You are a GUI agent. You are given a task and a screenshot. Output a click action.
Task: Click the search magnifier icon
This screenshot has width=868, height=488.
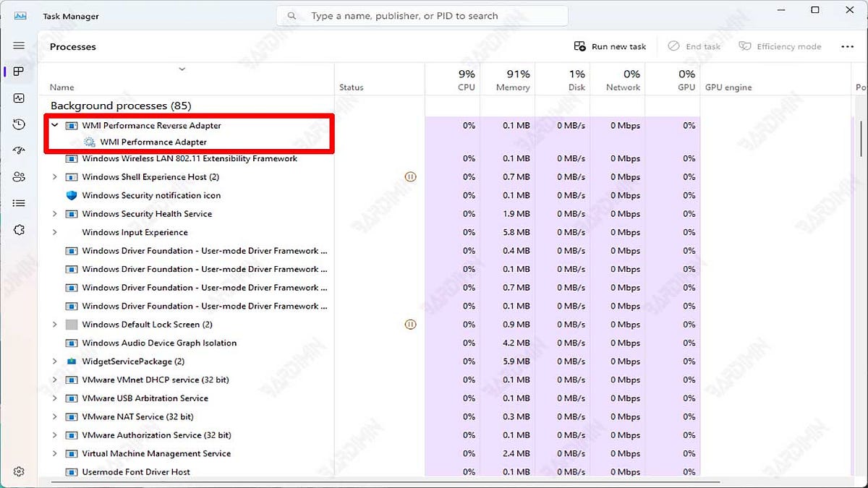point(292,15)
